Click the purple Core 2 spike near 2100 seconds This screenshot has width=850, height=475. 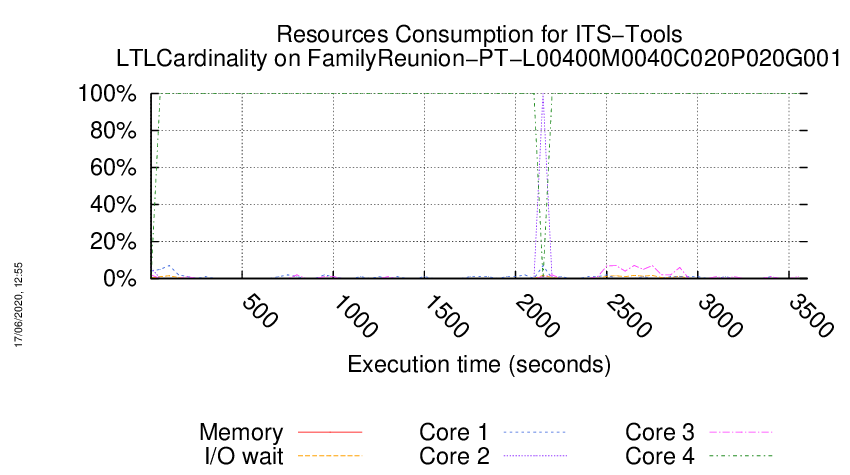point(543,184)
